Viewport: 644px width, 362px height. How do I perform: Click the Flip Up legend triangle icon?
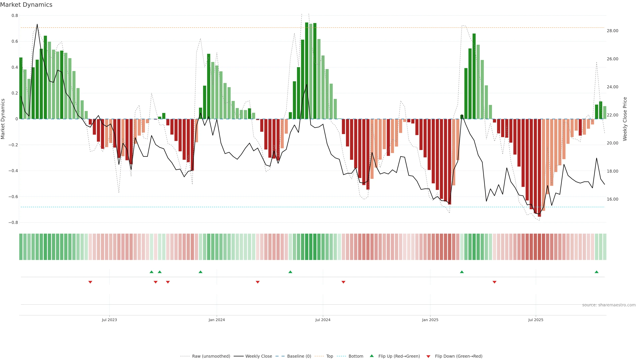point(372,356)
